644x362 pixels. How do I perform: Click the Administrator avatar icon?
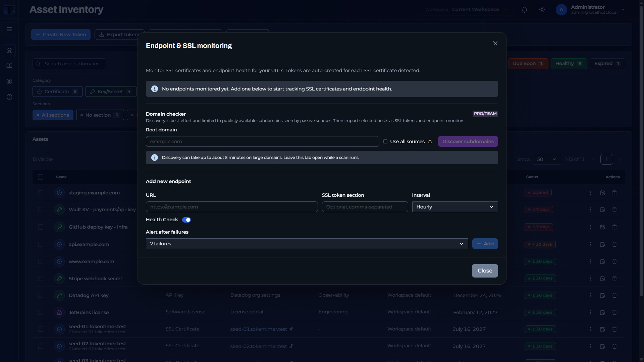coord(561,10)
